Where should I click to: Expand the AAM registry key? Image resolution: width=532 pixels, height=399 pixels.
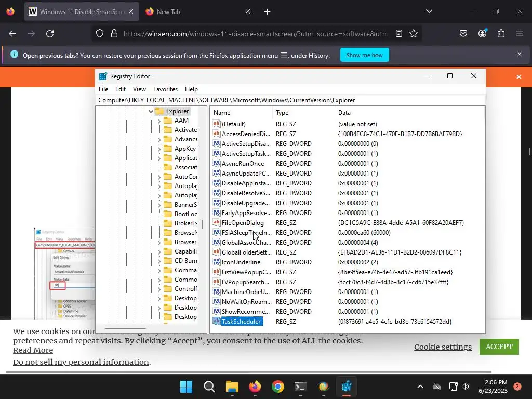(x=159, y=121)
